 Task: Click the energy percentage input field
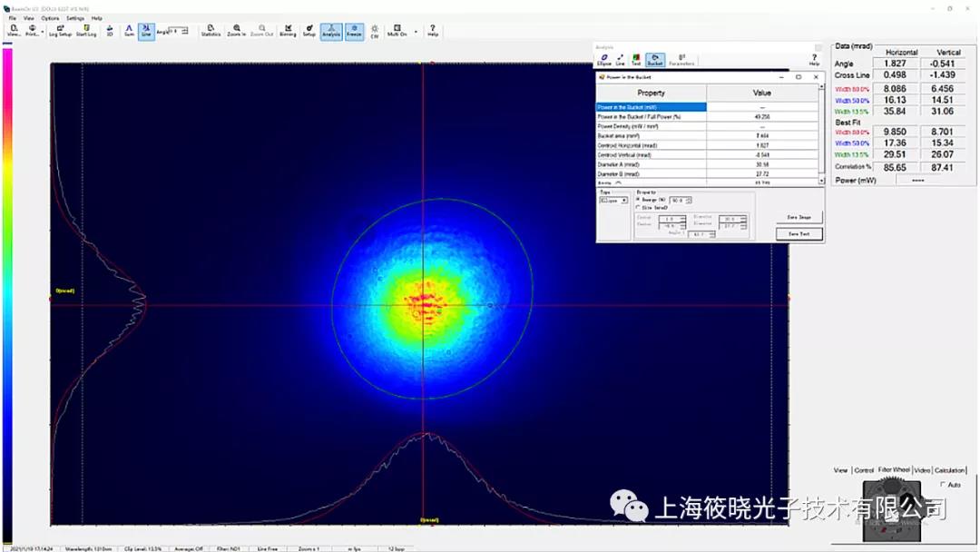click(678, 200)
